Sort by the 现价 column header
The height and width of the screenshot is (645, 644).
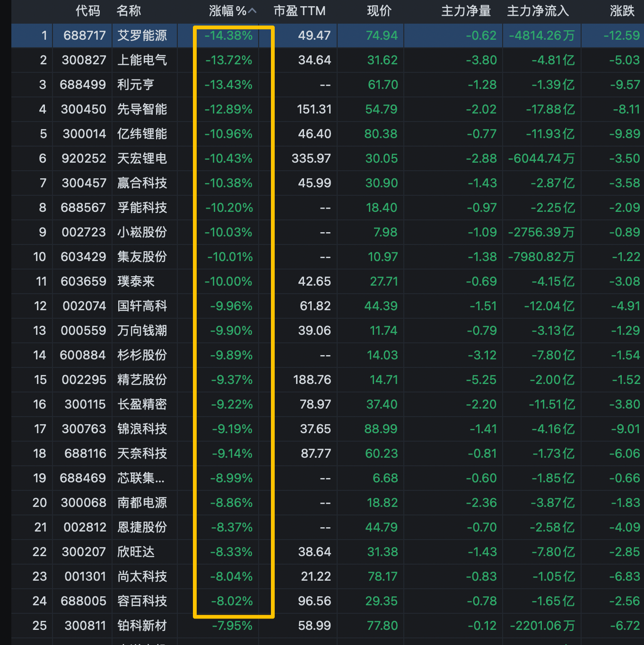pyautogui.click(x=379, y=11)
